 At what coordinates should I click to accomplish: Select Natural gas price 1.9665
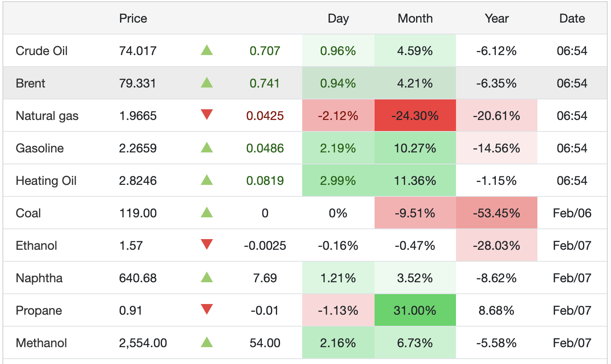pos(138,116)
